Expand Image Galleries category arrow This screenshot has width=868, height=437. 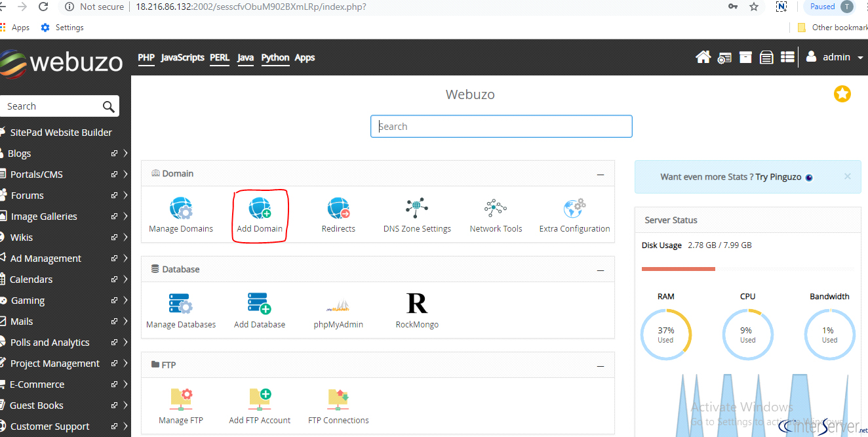pos(125,217)
